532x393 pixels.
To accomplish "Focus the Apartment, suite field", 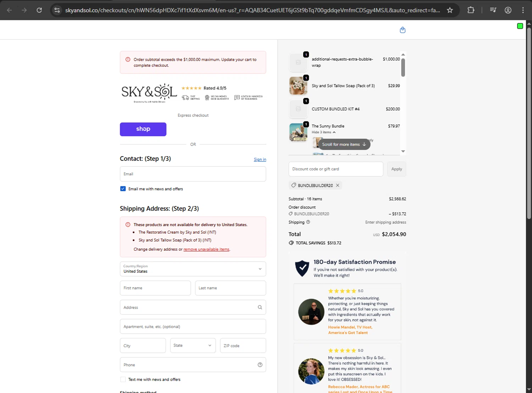I will pos(193,327).
